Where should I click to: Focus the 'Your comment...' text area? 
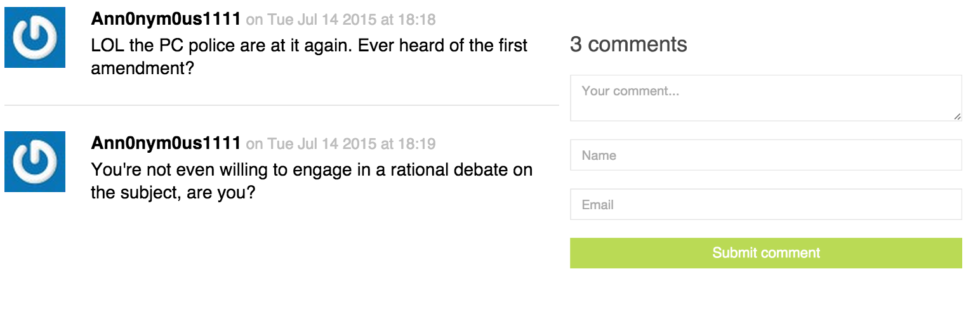[x=765, y=98]
